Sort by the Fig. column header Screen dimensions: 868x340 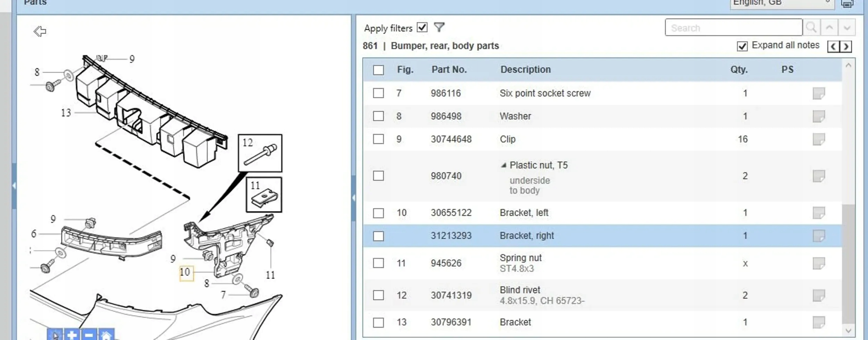405,70
